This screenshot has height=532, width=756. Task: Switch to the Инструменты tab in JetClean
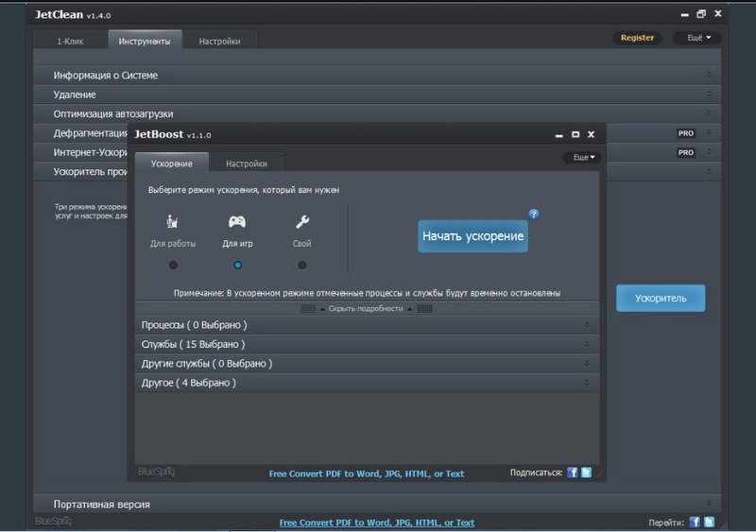click(x=145, y=41)
